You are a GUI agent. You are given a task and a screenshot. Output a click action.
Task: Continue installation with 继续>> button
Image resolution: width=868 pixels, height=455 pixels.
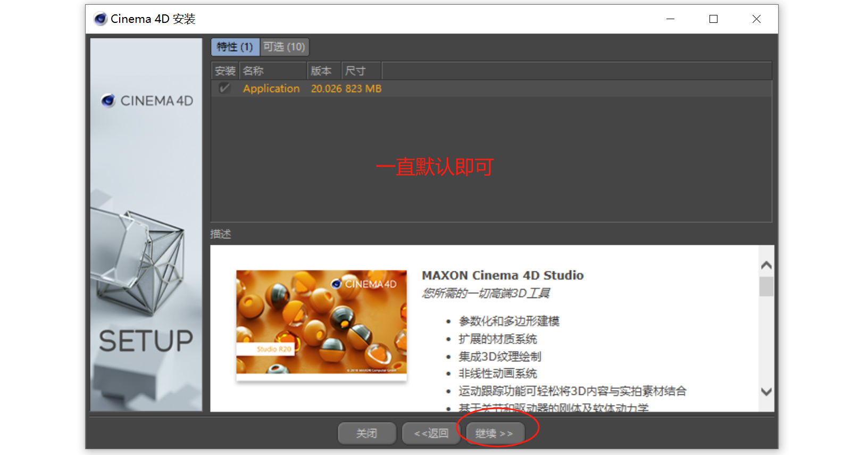495,433
